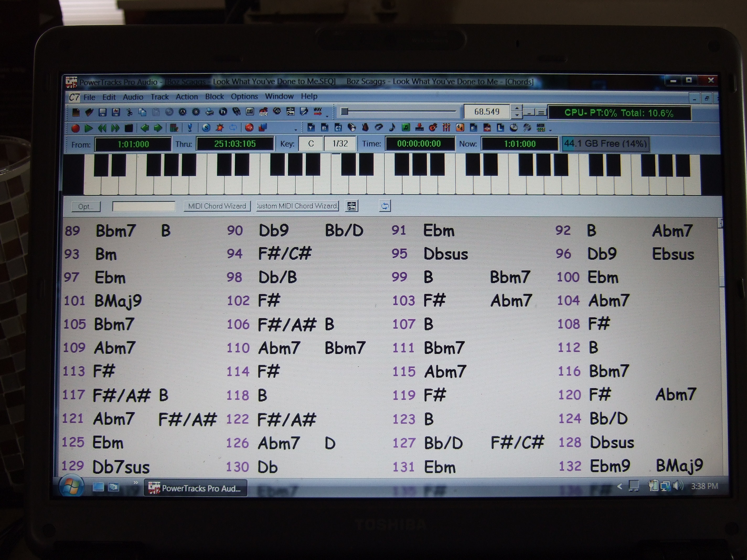Screen dimensions: 747x560
Task: Open the 1/32 resolution box
Action: click(x=340, y=144)
